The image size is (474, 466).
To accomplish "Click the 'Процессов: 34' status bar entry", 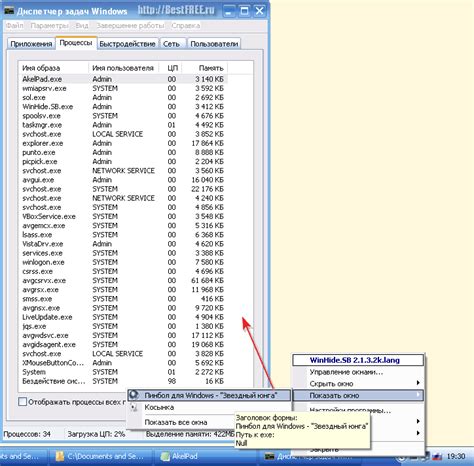I will click(27, 434).
